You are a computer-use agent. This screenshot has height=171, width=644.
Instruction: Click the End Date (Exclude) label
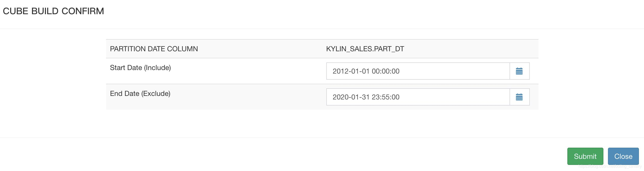pos(140,94)
